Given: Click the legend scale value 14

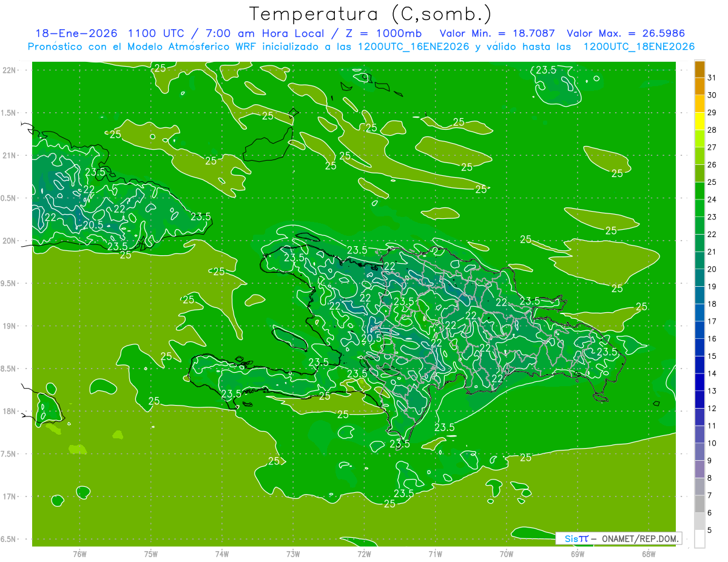Looking at the screenshot, I should [712, 373].
